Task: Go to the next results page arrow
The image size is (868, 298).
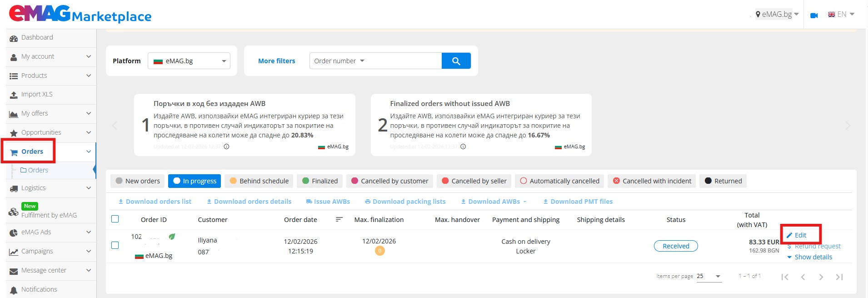Action: point(821,277)
